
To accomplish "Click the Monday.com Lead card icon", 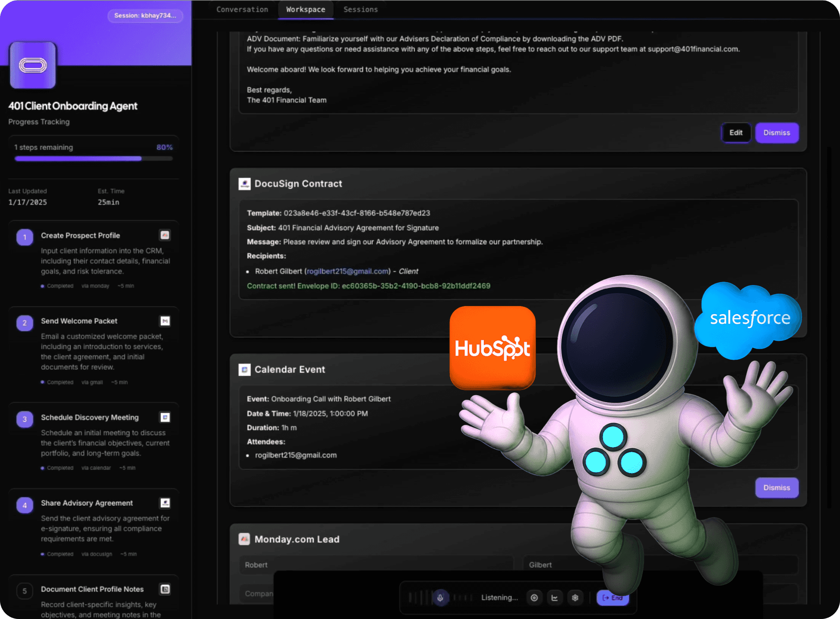I will pos(244,539).
